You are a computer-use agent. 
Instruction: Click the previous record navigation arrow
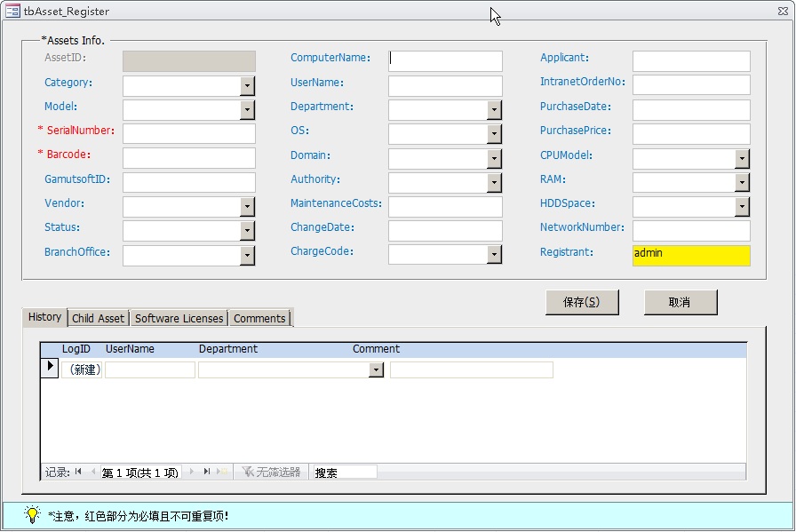92,472
